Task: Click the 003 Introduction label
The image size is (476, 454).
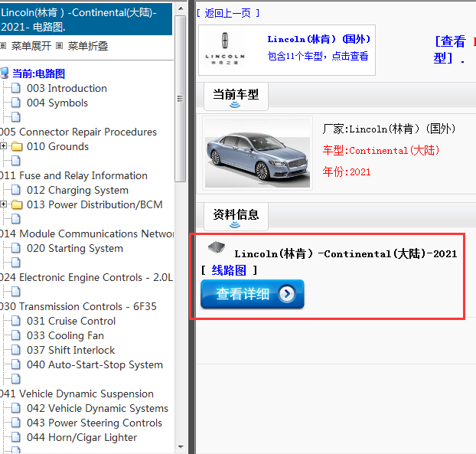Action: [67, 88]
